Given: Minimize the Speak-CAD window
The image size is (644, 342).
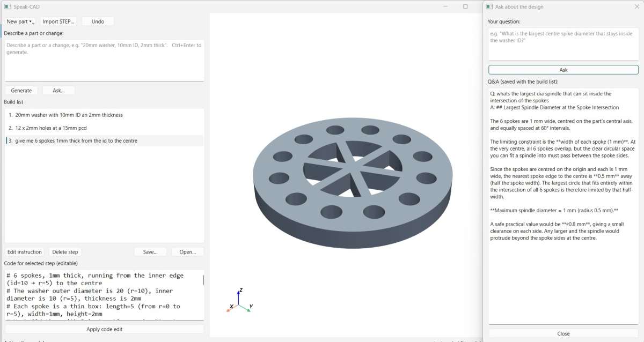Looking at the screenshot, I should click(x=445, y=6).
